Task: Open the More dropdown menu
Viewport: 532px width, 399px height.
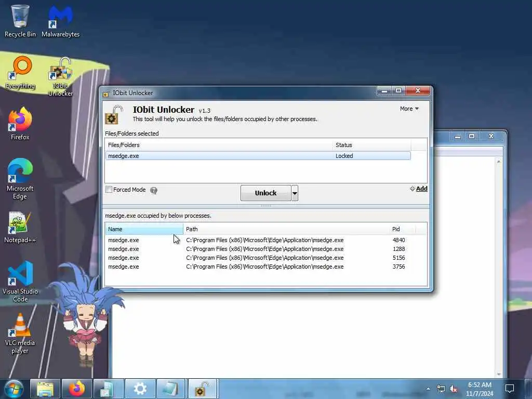Action: [x=409, y=109]
